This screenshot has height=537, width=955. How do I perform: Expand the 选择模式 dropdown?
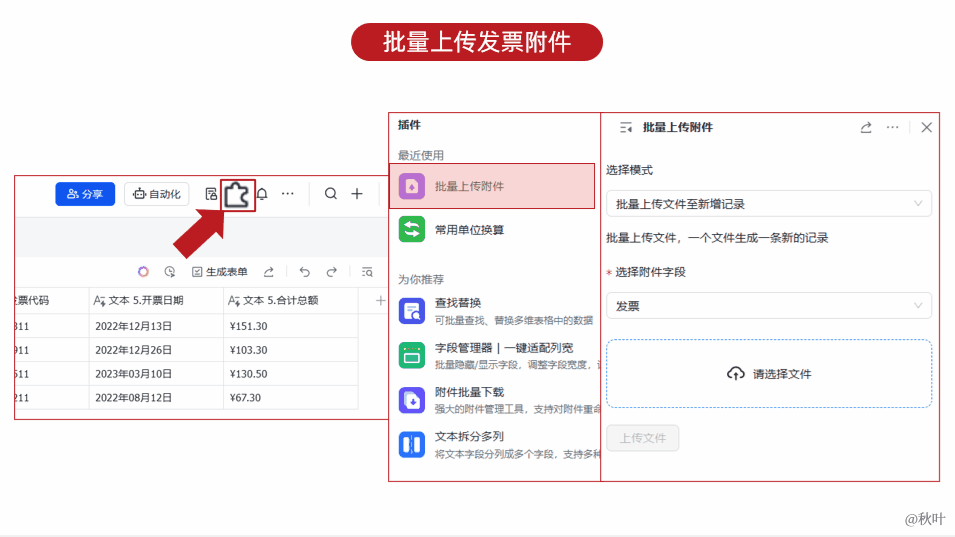[768, 204]
